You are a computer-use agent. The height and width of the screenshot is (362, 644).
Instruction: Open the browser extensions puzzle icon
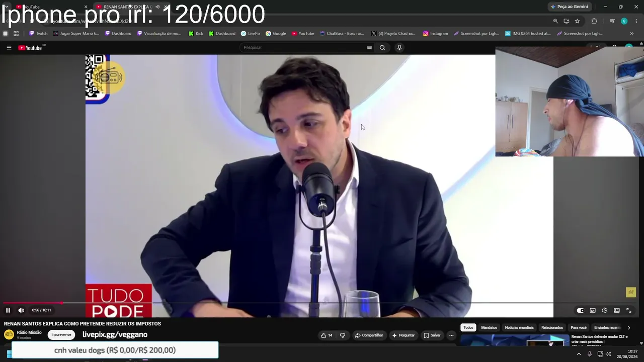[x=594, y=21]
